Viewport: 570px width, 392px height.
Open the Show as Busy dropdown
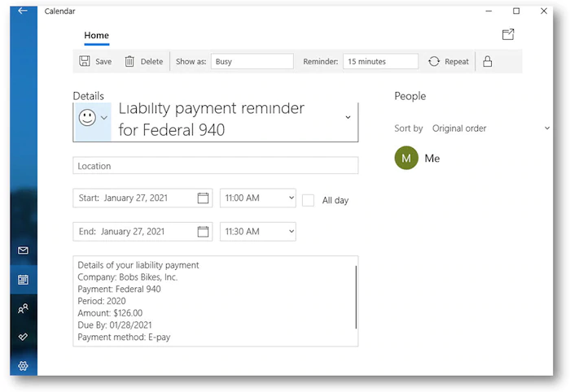252,61
